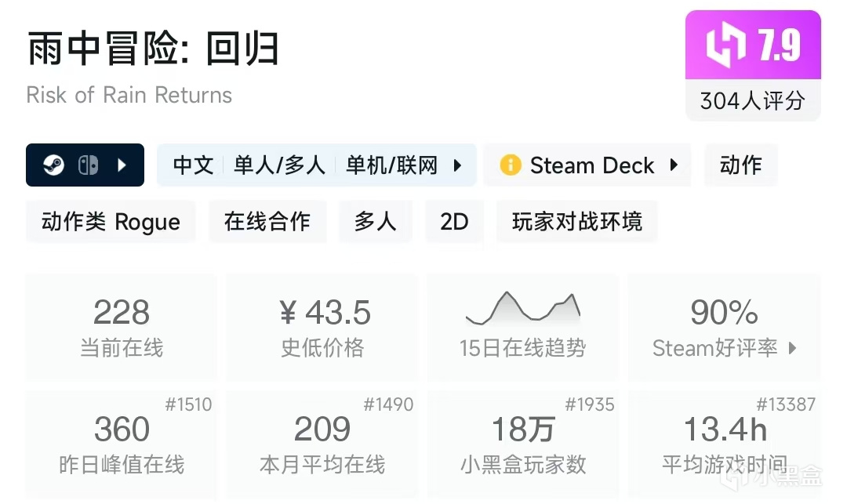Click the 史低价格 ¥43.5 card
The width and height of the screenshot is (847, 504).
pyautogui.click(x=322, y=327)
